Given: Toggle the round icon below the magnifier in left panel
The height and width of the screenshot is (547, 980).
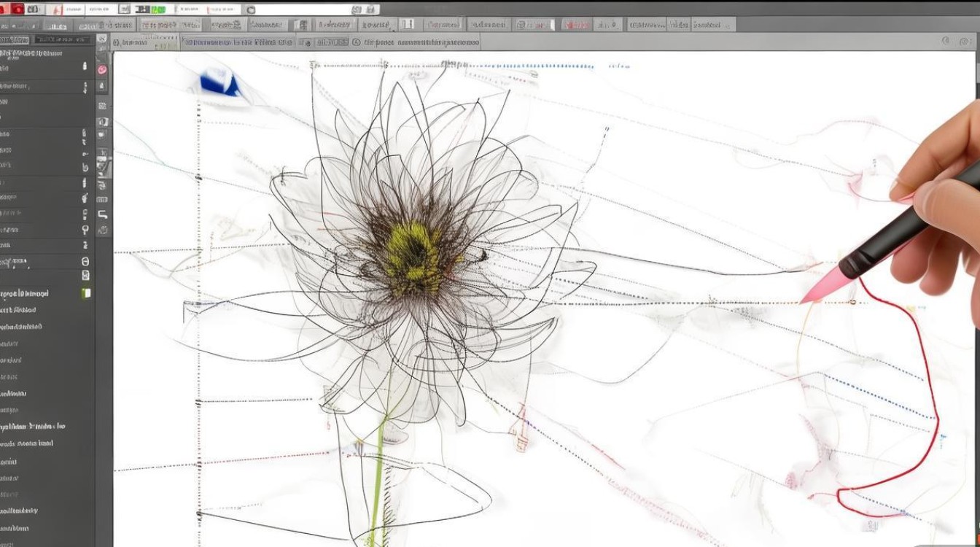Looking at the screenshot, I should 85,261.
